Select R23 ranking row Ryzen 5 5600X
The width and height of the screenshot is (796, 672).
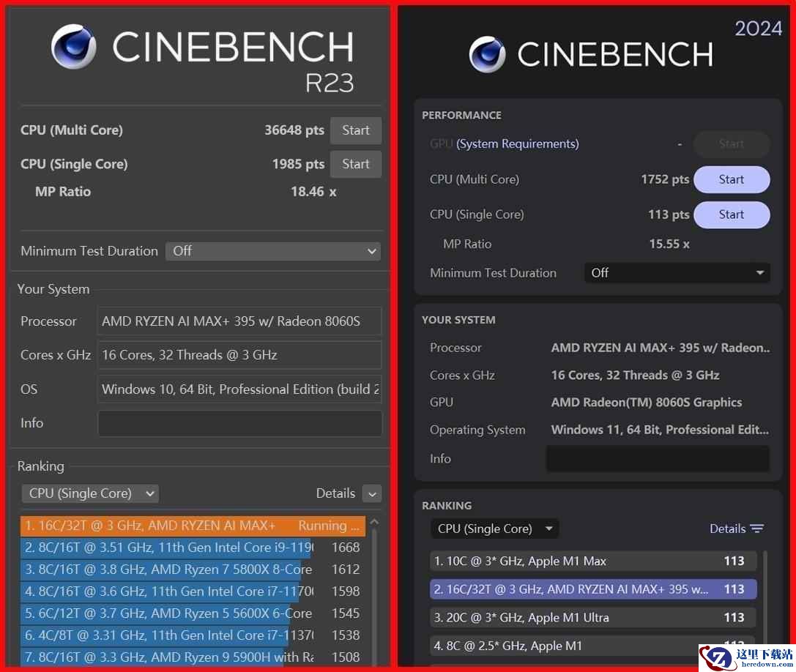193,613
